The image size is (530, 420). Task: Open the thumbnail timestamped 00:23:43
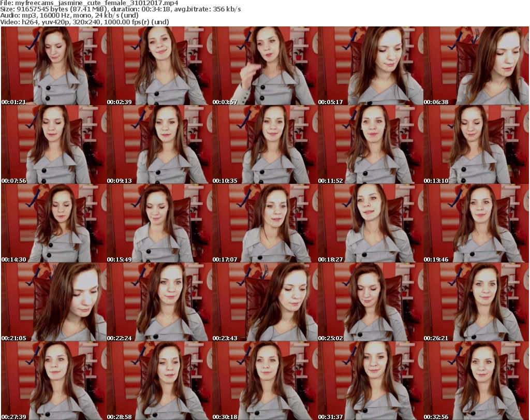(264, 302)
